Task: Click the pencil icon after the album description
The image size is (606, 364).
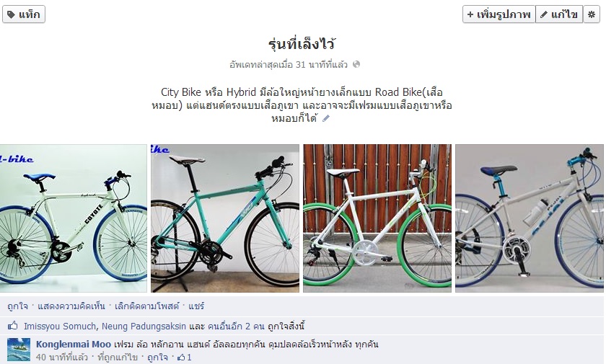Action: coord(326,118)
